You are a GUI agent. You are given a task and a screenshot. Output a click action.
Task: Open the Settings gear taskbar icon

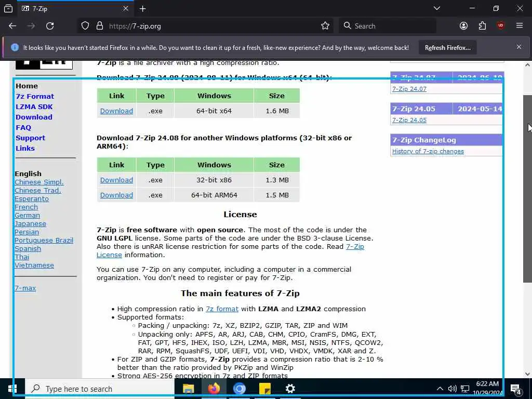(290, 389)
